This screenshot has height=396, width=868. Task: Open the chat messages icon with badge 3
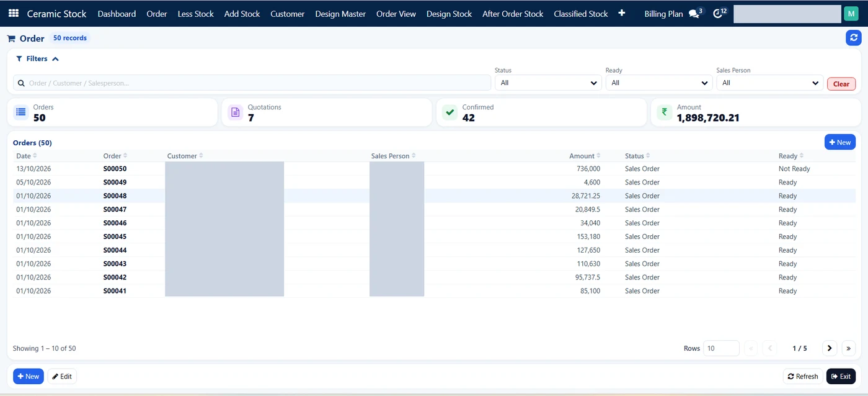pyautogui.click(x=696, y=13)
